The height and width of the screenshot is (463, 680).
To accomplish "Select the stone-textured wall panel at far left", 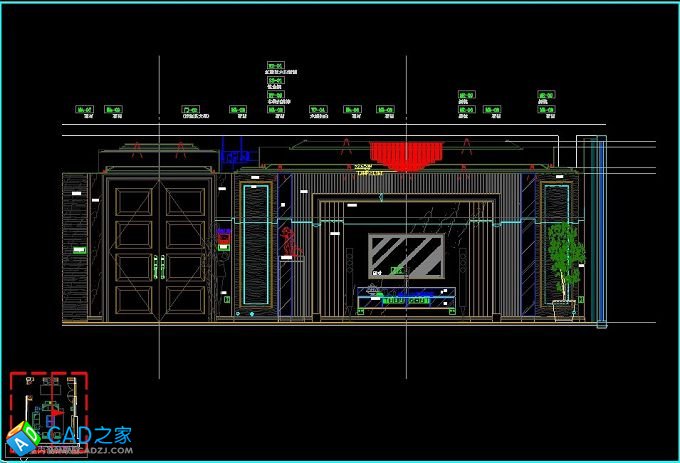I will coord(74,247).
